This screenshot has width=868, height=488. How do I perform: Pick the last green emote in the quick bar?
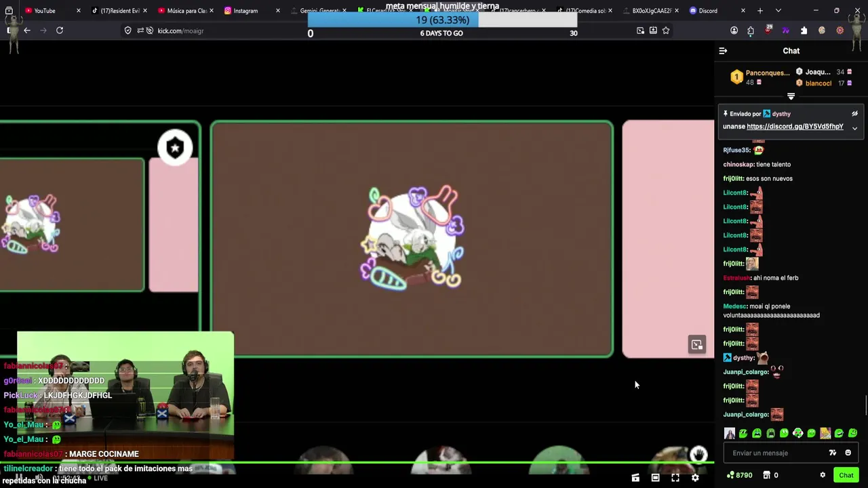[852, 433]
